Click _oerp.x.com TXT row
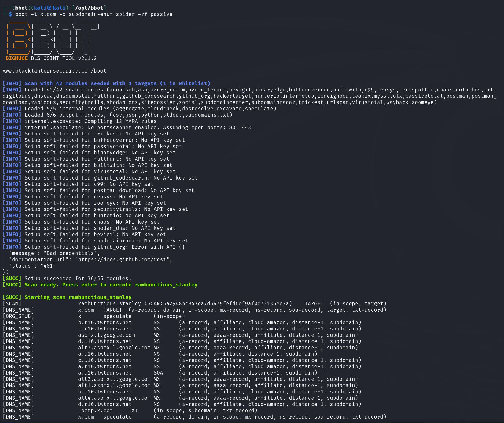The image size is (504, 423). click(x=130, y=410)
